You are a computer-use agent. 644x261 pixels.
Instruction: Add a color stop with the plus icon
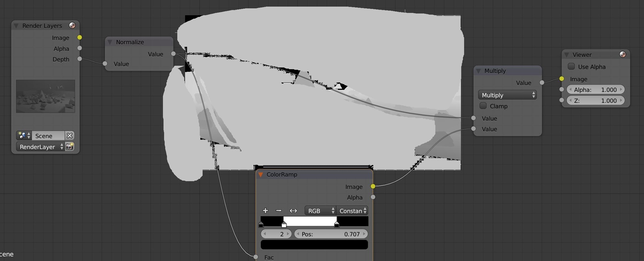[x=266, y=211]
